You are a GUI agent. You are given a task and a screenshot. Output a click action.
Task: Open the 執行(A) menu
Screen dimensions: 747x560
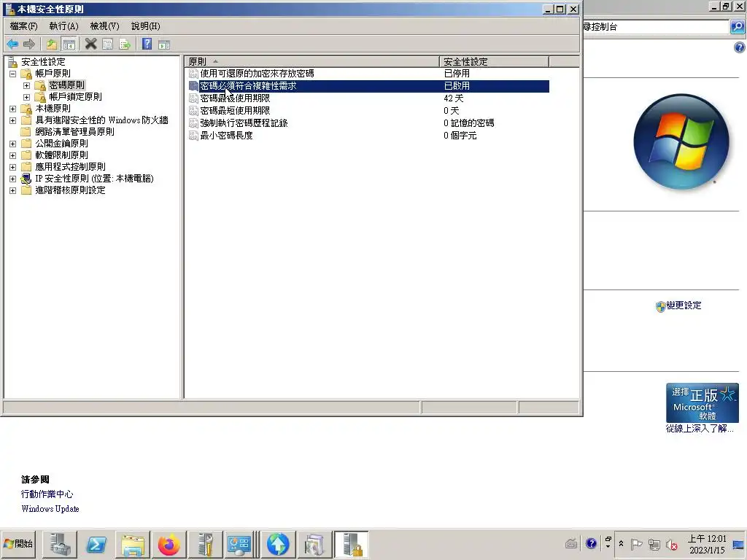pyautogui.click(x=64, y=26)
